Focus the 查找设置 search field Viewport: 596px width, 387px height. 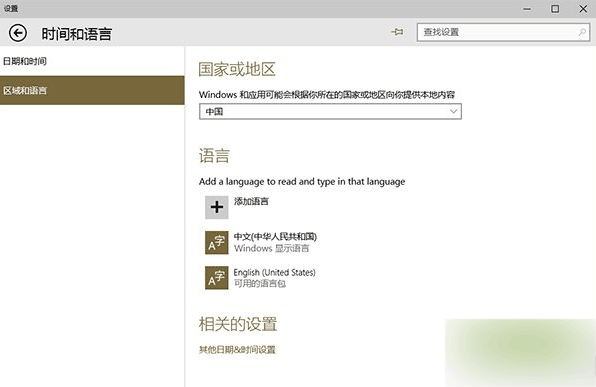(x=503, y=32)
